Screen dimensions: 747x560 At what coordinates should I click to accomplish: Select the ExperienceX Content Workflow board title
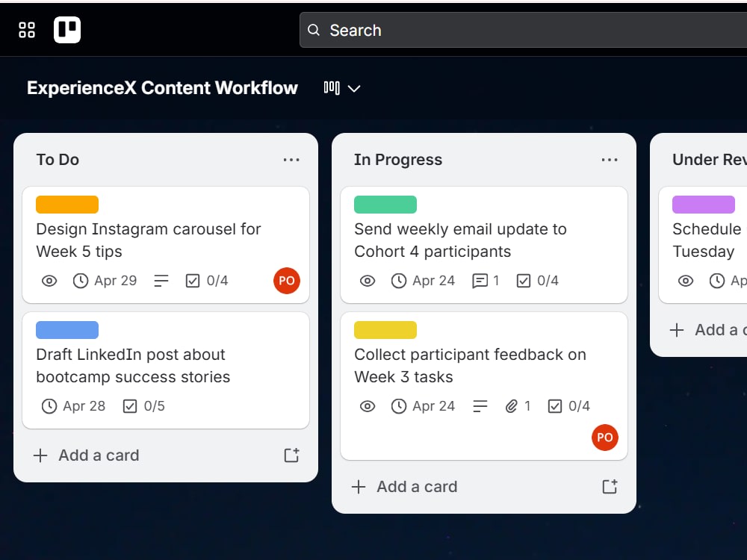162,88
